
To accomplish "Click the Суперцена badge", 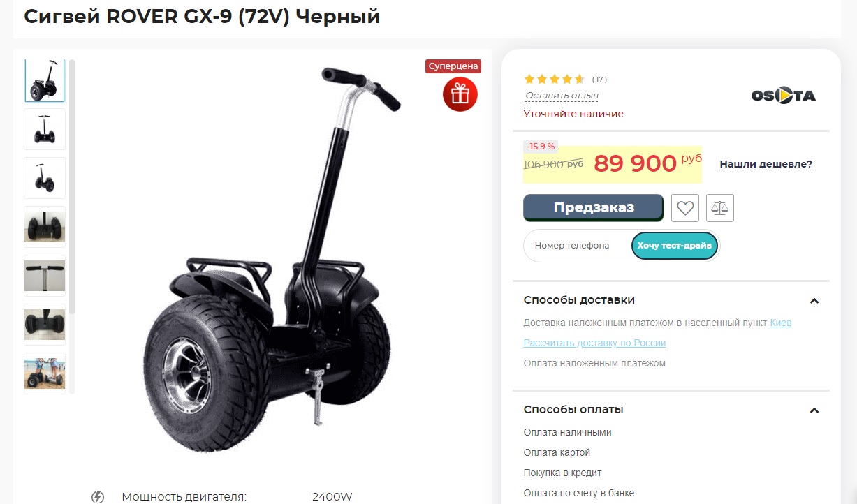I will pyautogui.click(x=453, y=66).
